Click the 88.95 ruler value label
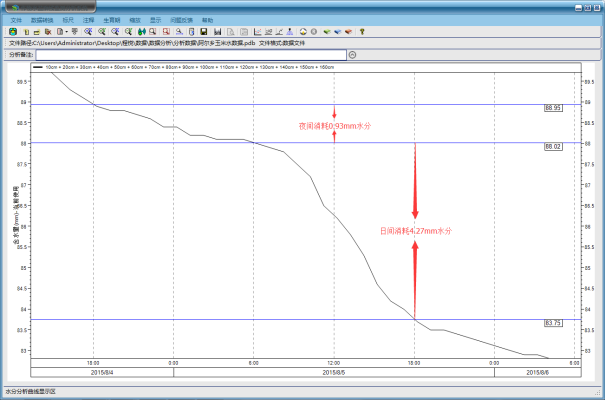 click(x=553, y=108)
